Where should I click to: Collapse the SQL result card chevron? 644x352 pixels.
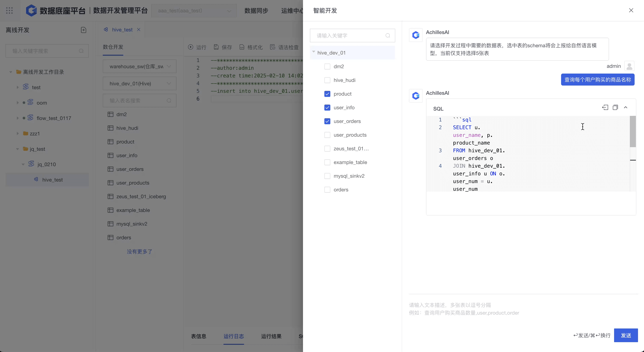pos(625,108)
